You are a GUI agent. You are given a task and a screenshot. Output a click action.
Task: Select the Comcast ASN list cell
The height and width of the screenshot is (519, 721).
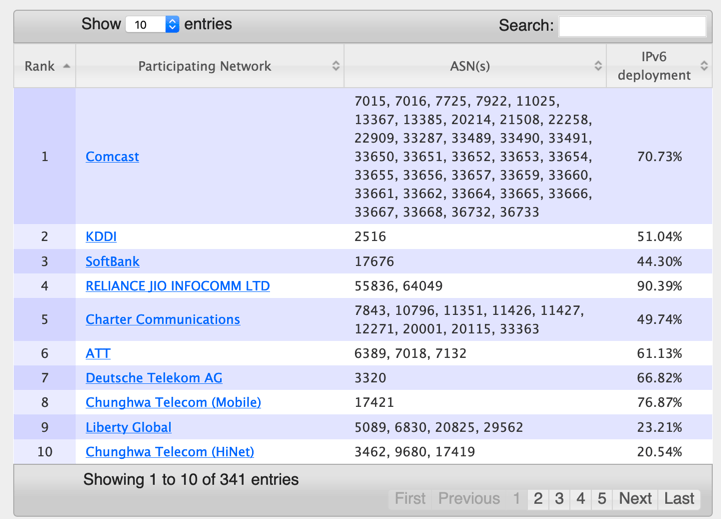pyautogui.click(x=474, y=157)
